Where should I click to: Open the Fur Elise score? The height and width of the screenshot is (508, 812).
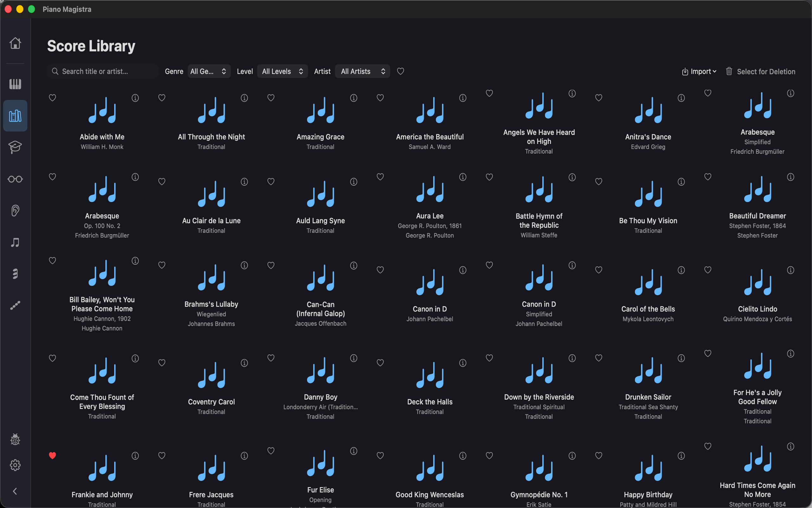[x=320, y=463]
